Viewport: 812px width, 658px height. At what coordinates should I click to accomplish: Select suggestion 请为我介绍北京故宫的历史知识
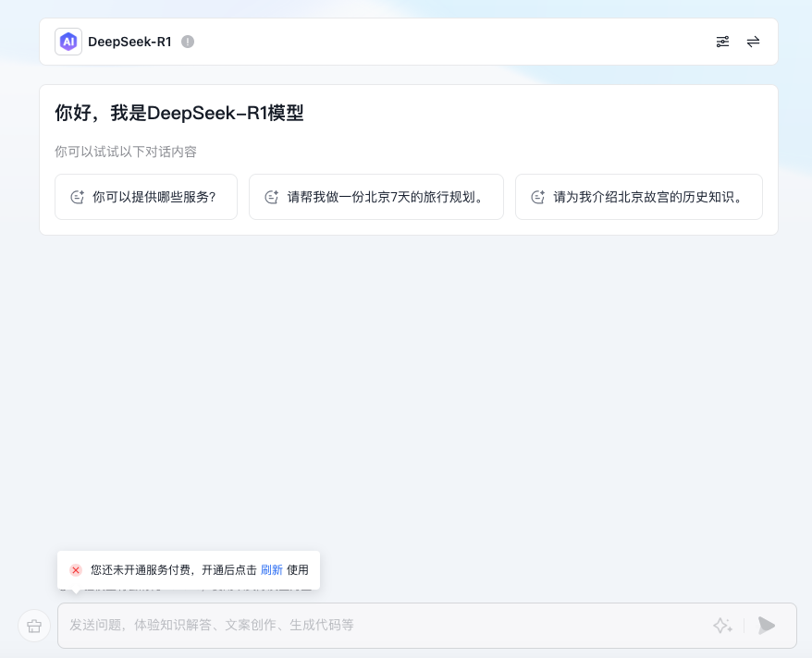point(638,197)
